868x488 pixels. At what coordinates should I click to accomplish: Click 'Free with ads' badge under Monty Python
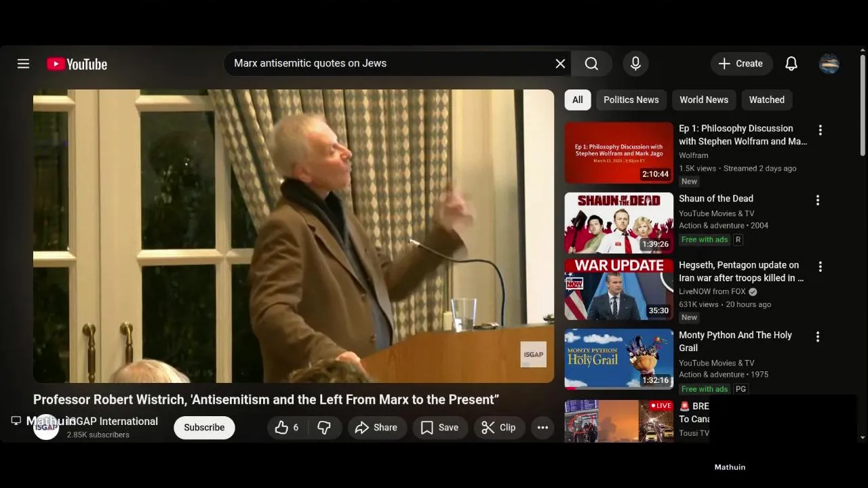point(705,389)
